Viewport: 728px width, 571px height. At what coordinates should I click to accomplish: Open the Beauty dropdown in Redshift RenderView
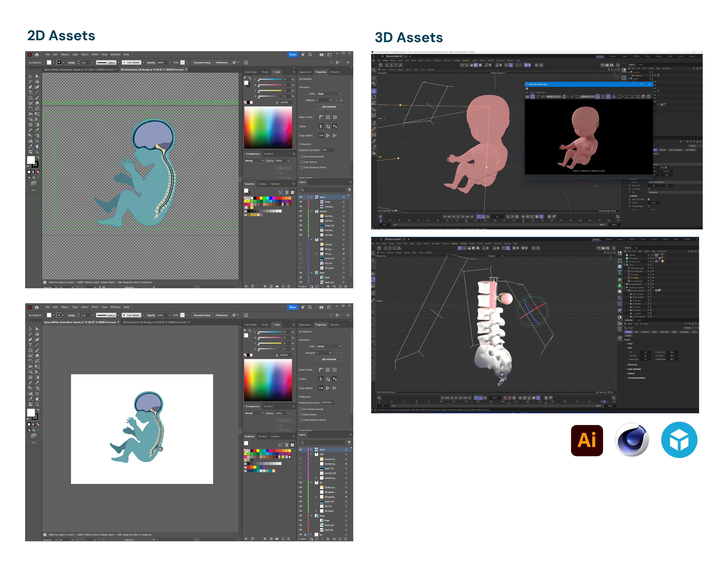coord(553,97)
